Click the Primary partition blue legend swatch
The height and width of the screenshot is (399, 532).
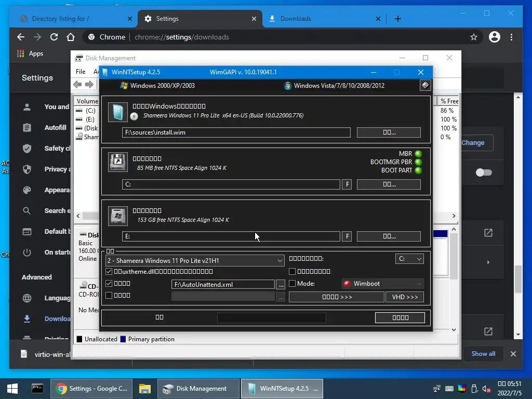click(x=123, y=339)
